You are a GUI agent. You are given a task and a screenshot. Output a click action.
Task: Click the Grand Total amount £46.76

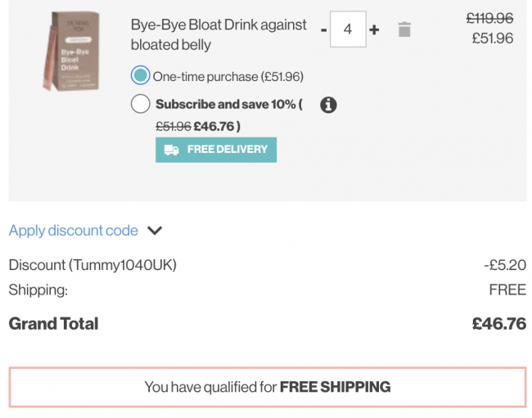[x=499, y=324]
